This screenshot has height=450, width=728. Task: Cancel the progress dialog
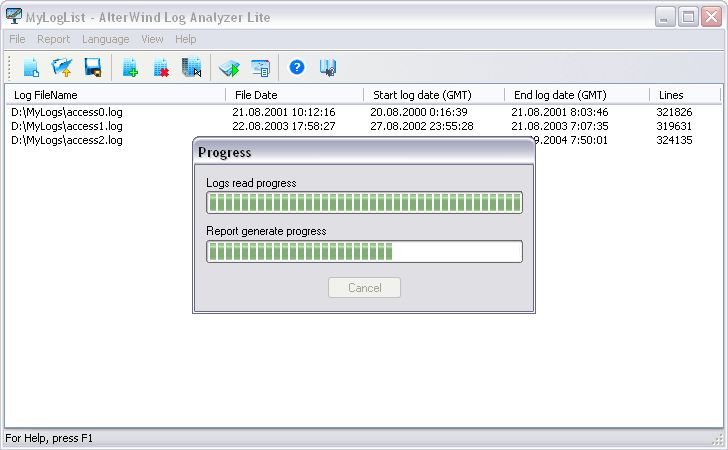pyautogui.click(x=364, y=287)
